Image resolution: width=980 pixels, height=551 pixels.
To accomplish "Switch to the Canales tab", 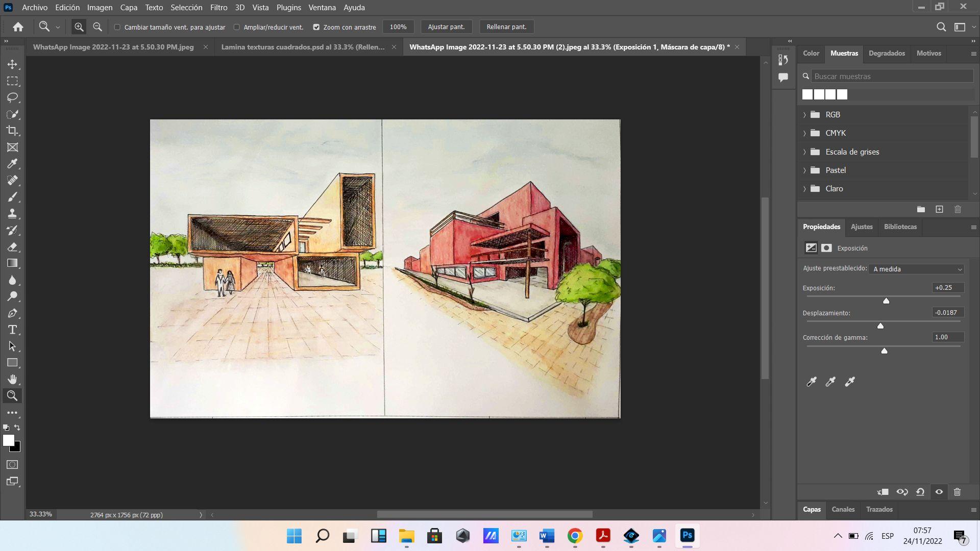I will click(x=843, y=509).
